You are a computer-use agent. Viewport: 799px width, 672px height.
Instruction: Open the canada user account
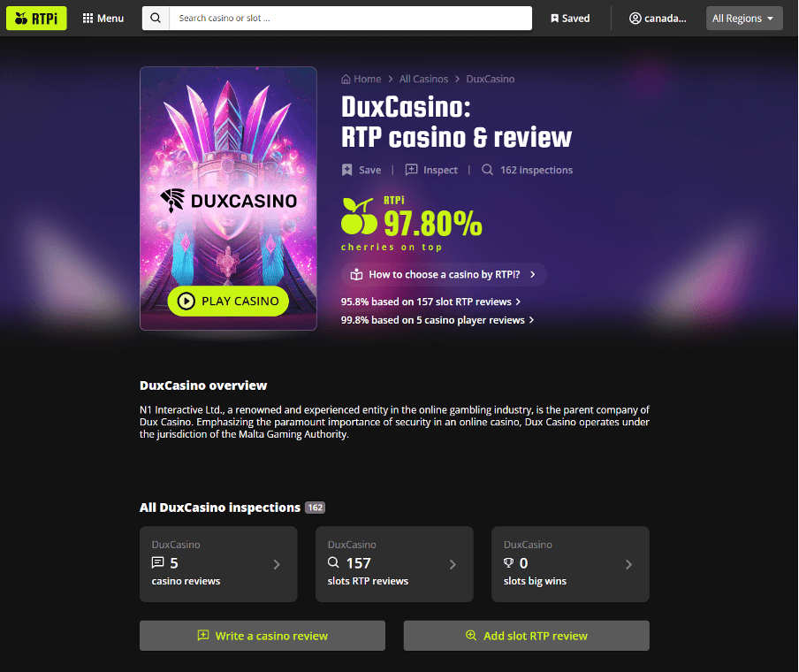coord(658,19)
